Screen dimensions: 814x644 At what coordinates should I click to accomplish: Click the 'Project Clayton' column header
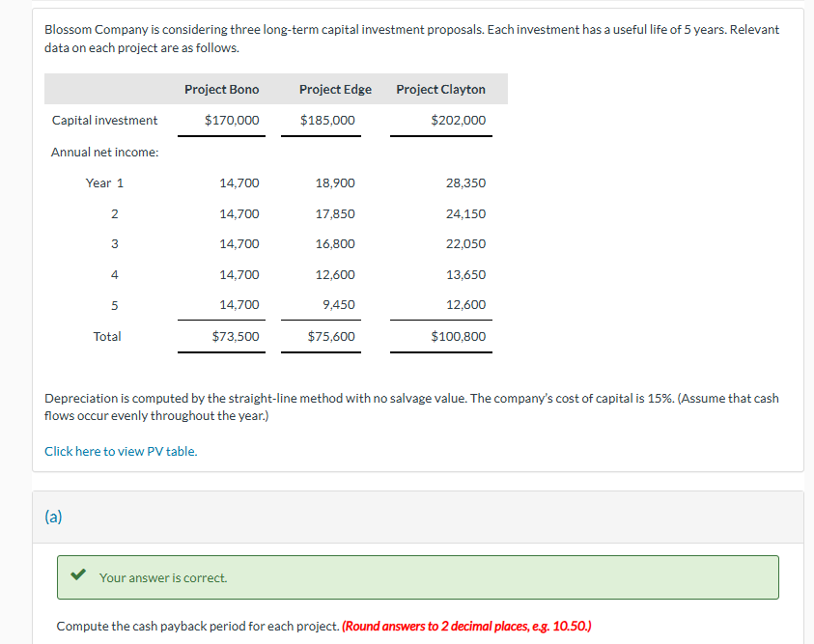(x=440, y=89)
